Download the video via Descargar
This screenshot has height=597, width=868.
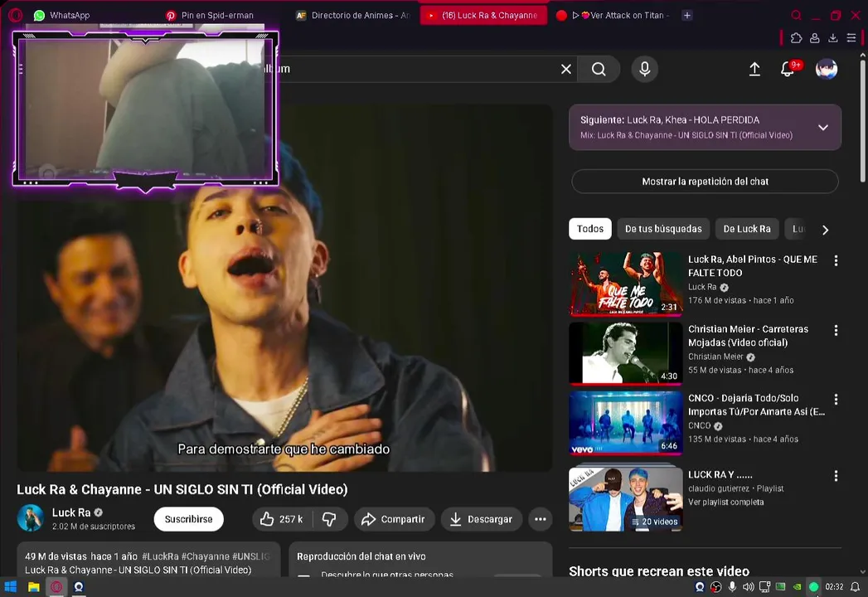[x=481, y=519]
